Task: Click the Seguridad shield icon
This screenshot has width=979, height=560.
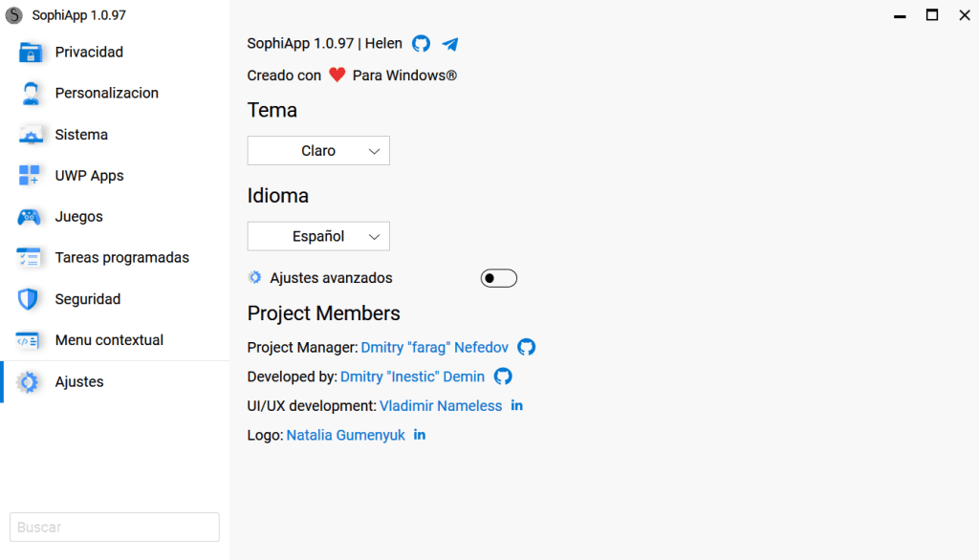Action: 28,299
